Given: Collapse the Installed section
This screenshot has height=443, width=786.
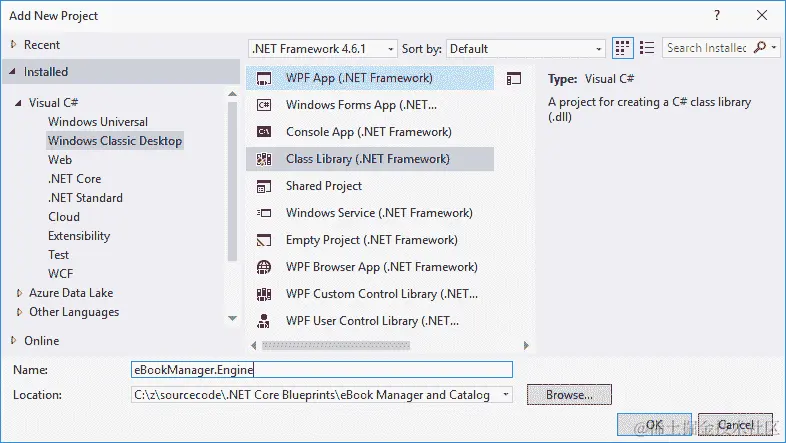Looking at the screenshot, I should (x=13, y=72).
